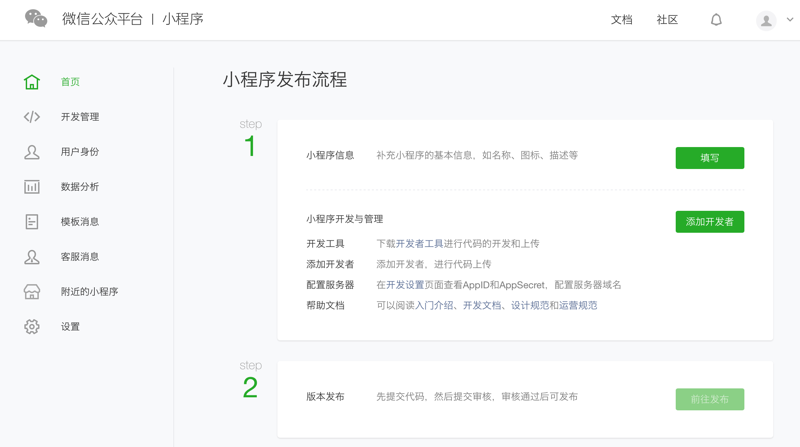Click the user identity person icon
The width and height of the screenshot is (800, 447).
32,152
